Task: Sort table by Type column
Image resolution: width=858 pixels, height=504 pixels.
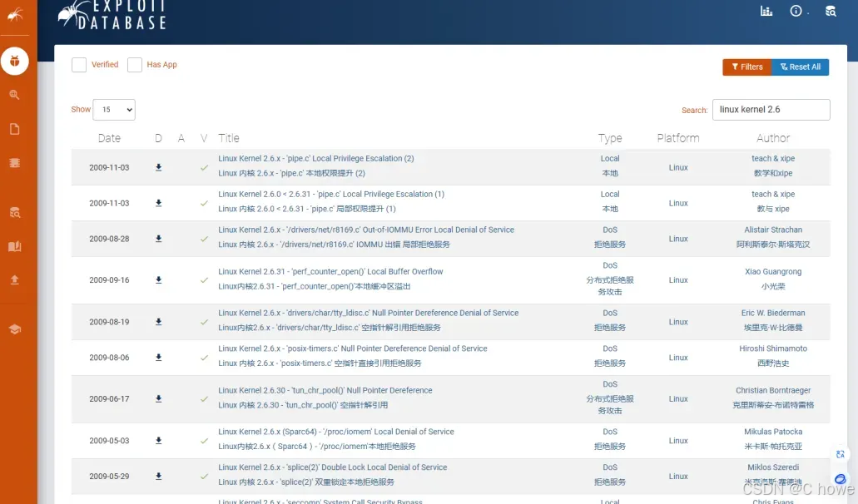Action: tap(609, 138)
